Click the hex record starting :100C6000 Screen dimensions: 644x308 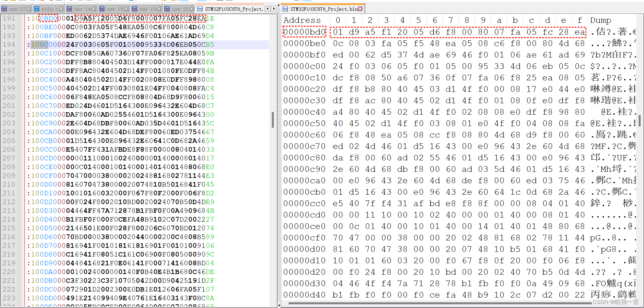pyautogui.click(x=121, y=97)
